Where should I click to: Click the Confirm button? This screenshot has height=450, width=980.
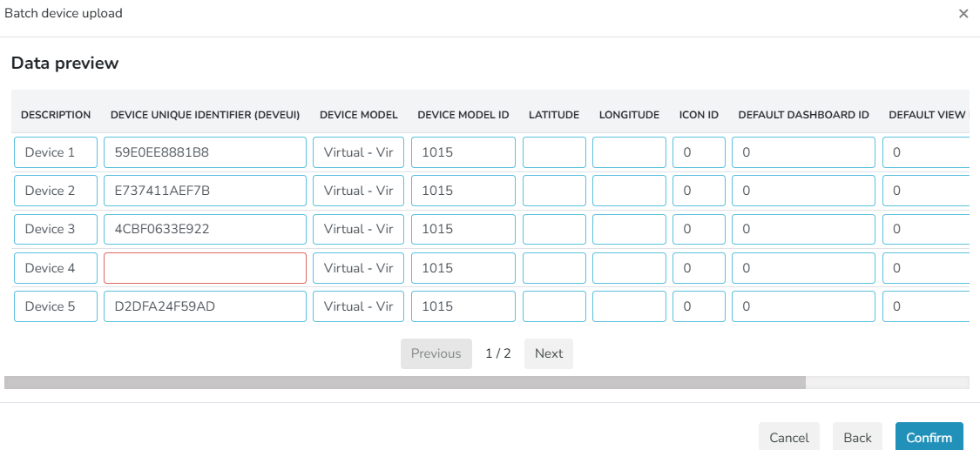[x=929, y=437]
